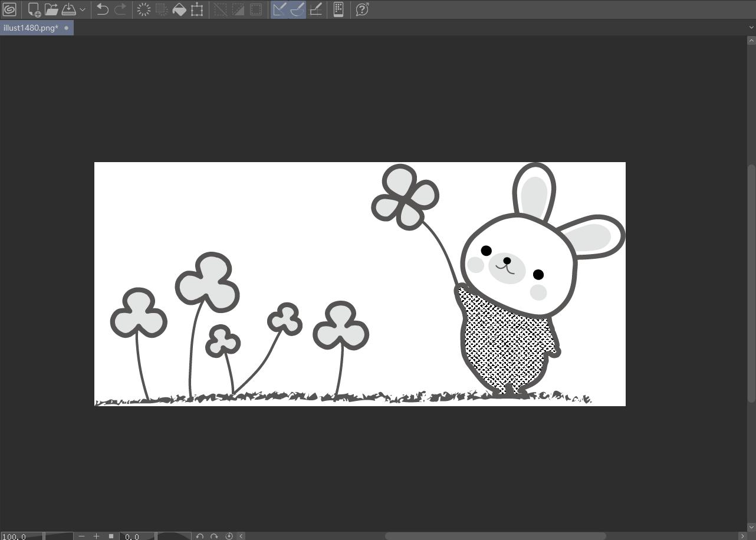
Task: Open canvas tab list chevron at right
Action: coord(751,27)
